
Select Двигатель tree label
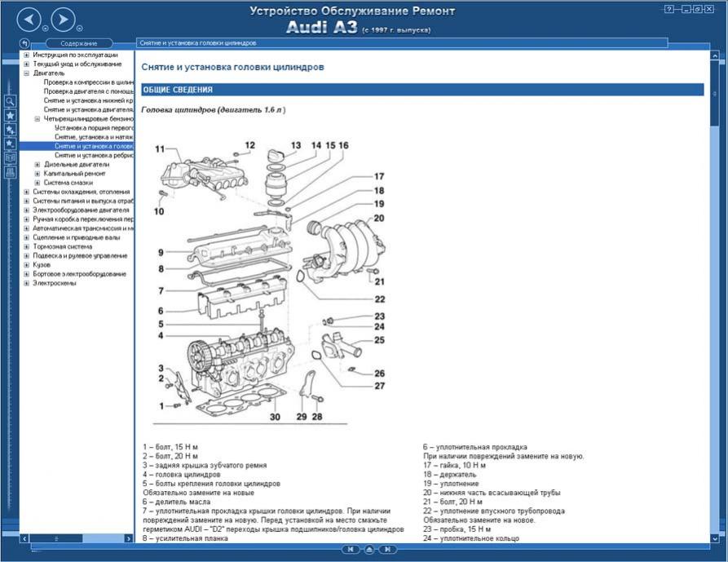pos(49,73)
